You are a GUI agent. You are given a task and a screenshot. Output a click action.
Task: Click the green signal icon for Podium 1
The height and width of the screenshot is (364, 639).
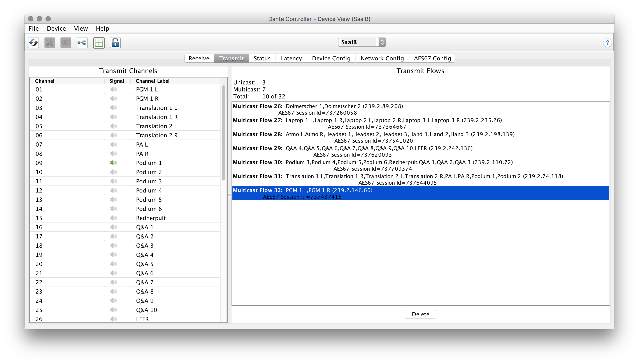pos(113,163)
